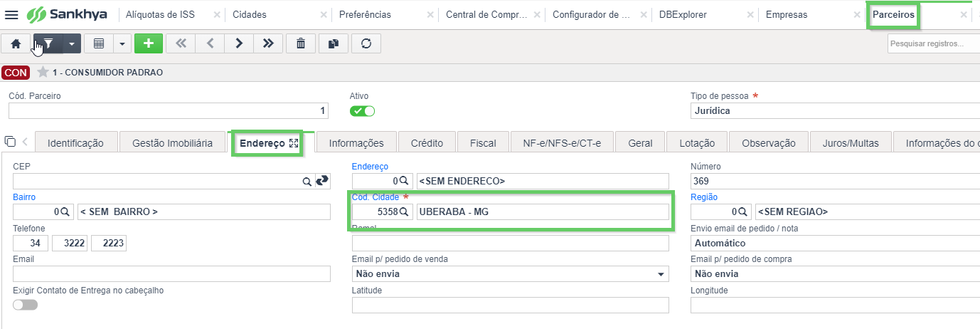Image resolution: width=980 pixels, height=329 pixels.
Task: Delete record with trash icon
Action: 301,43
